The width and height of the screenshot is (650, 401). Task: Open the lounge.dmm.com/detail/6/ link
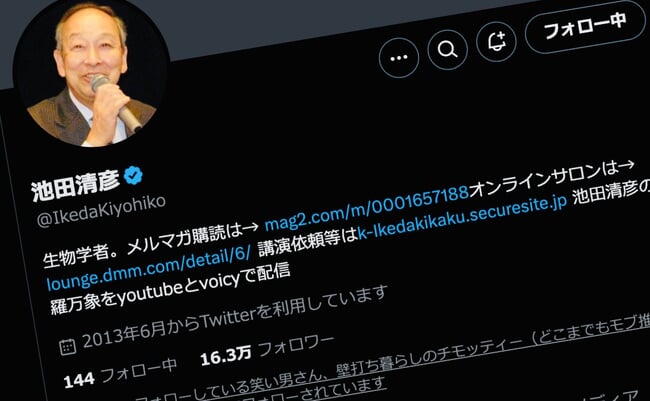pyautogui.click(x=148, y=267)
